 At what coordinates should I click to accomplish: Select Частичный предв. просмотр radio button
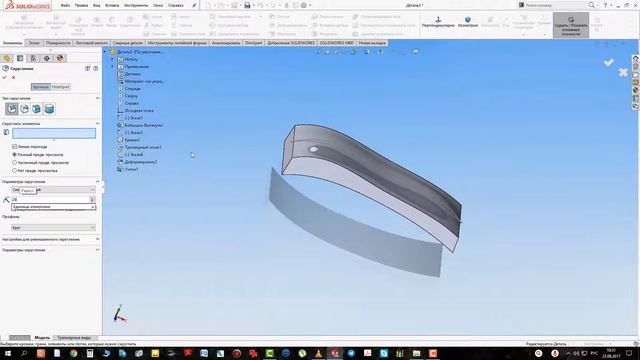(15, 162)
